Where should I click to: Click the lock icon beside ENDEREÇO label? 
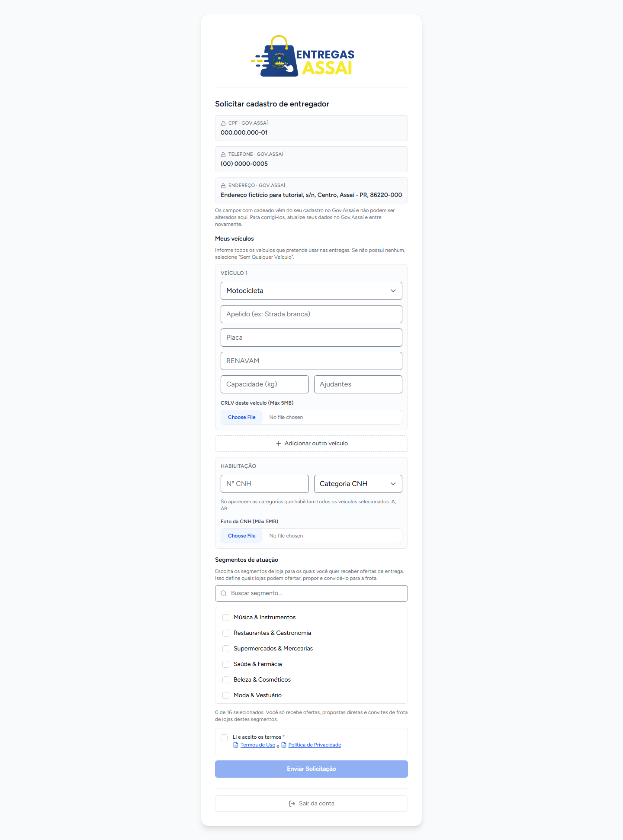pyautogui.click(x=223, y=186)
